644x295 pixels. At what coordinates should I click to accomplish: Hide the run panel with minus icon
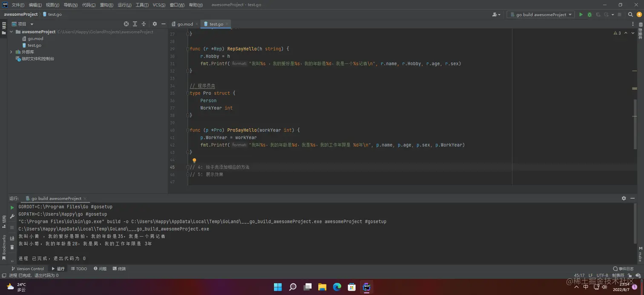coord(633,198)
